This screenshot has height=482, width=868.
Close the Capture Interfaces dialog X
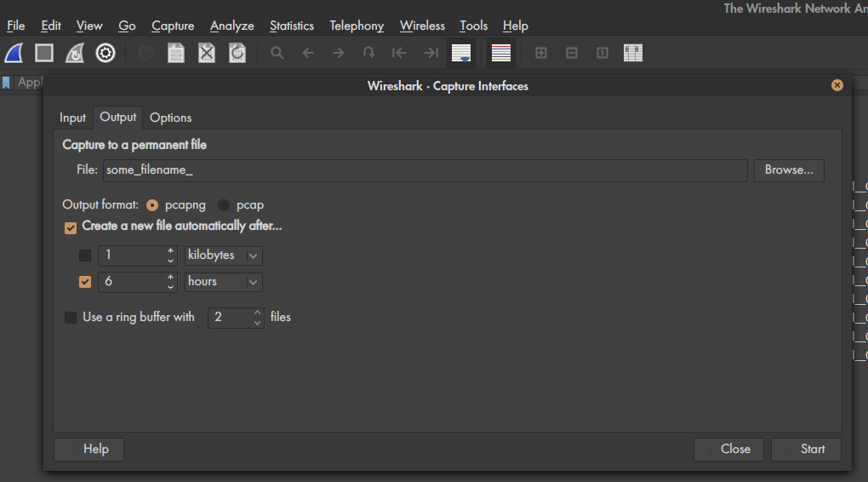click(837, 85)
